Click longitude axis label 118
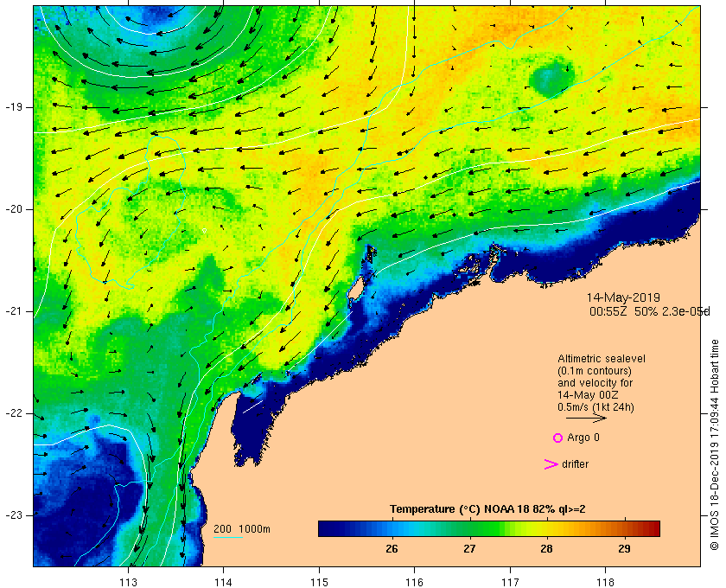This screenshot has width=726, height=588. (606, 582)
